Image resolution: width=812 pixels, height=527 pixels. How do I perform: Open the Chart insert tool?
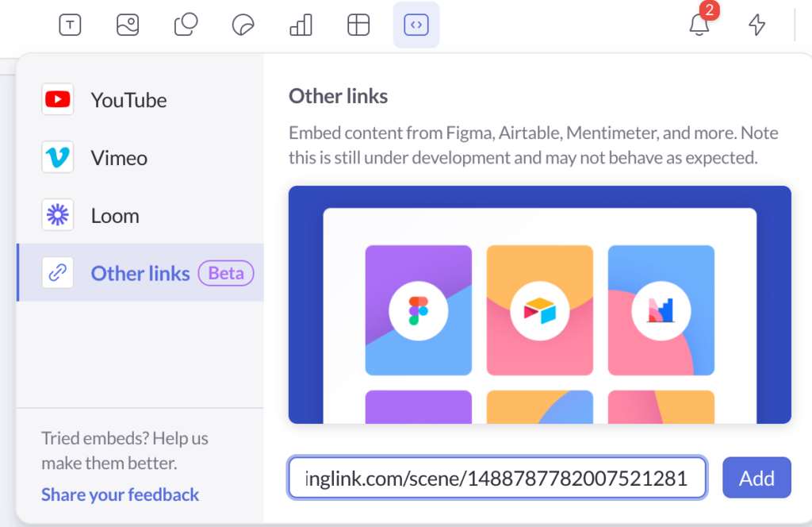coord(301,25)
